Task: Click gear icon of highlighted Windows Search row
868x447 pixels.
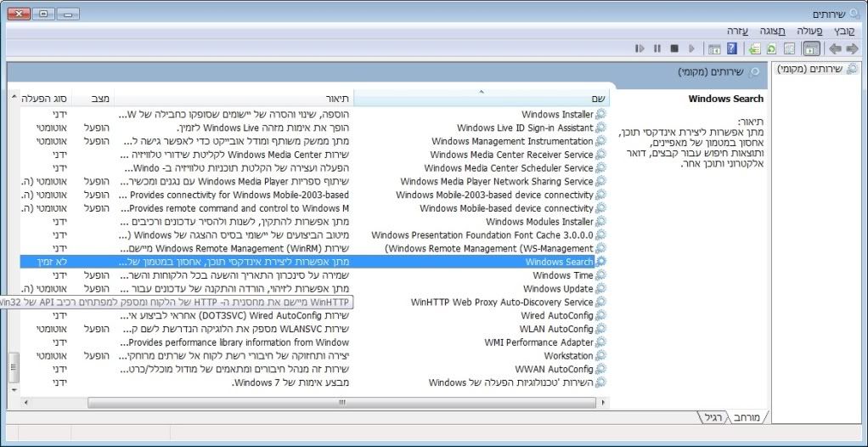Action: 600,262
